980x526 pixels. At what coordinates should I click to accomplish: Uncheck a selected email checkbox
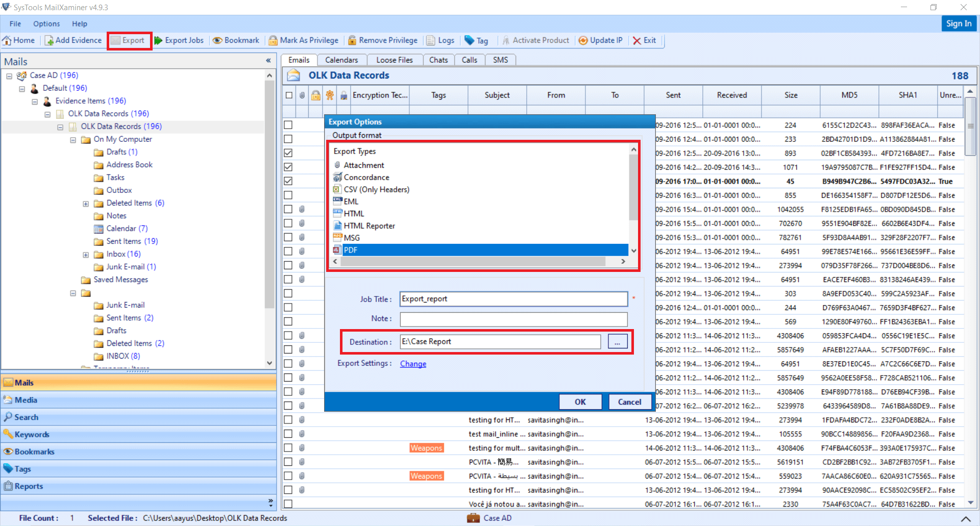[289, 153]
